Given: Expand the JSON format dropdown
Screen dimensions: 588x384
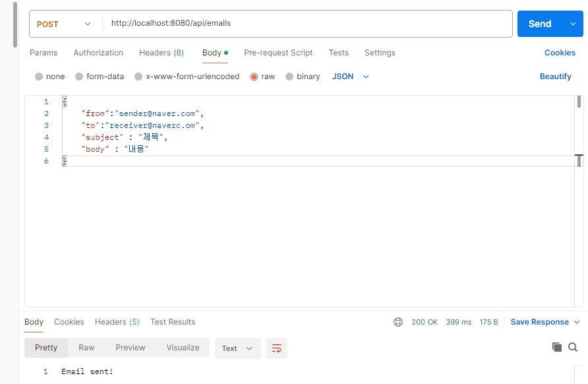Looking at the screenshot, I should [350, 77].
